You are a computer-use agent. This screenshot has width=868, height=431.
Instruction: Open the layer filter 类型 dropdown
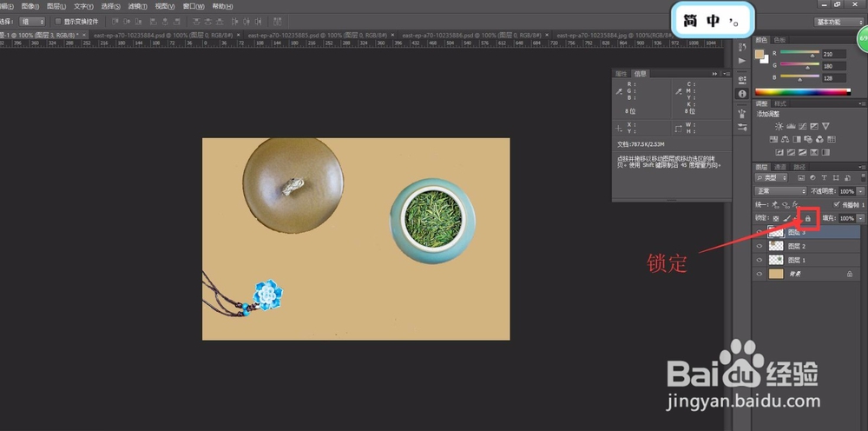coord(771,178)
